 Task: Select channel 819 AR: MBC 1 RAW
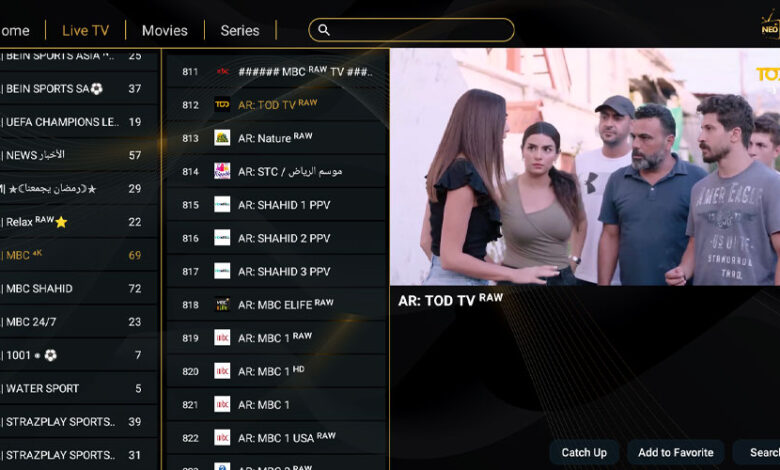coord(277,338)
